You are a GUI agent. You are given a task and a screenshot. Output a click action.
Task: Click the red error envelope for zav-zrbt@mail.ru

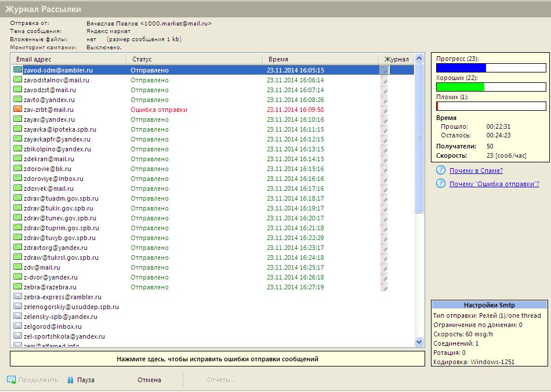[17, 109]
